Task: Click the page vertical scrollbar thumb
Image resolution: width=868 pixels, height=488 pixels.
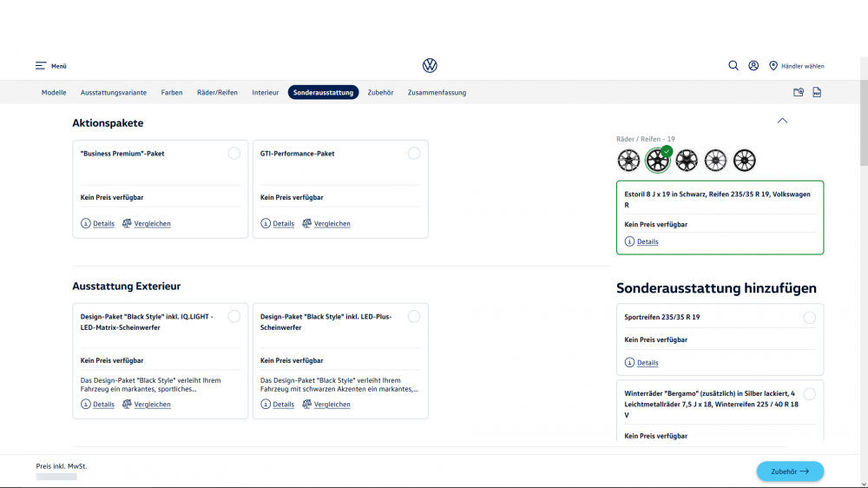Action: tap(864, 123)
